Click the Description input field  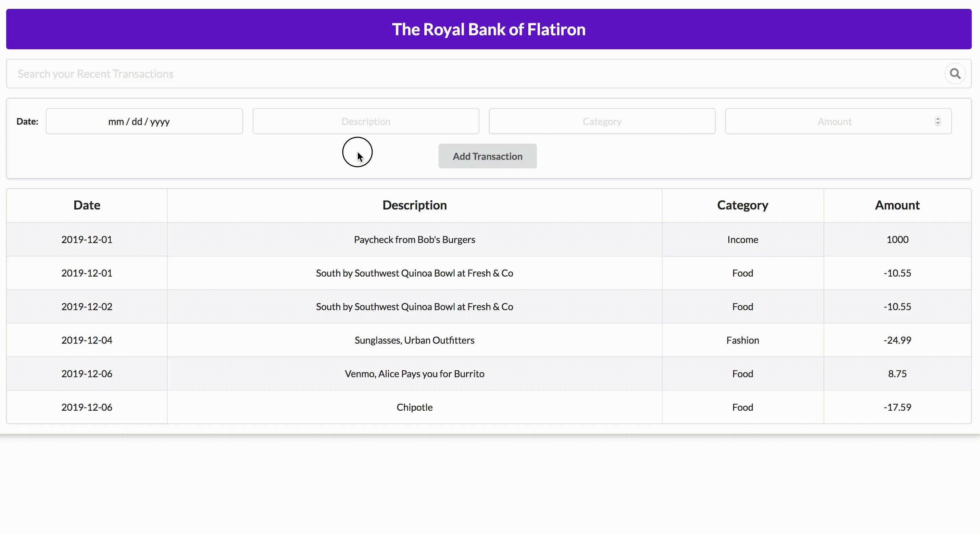(366, 121)
